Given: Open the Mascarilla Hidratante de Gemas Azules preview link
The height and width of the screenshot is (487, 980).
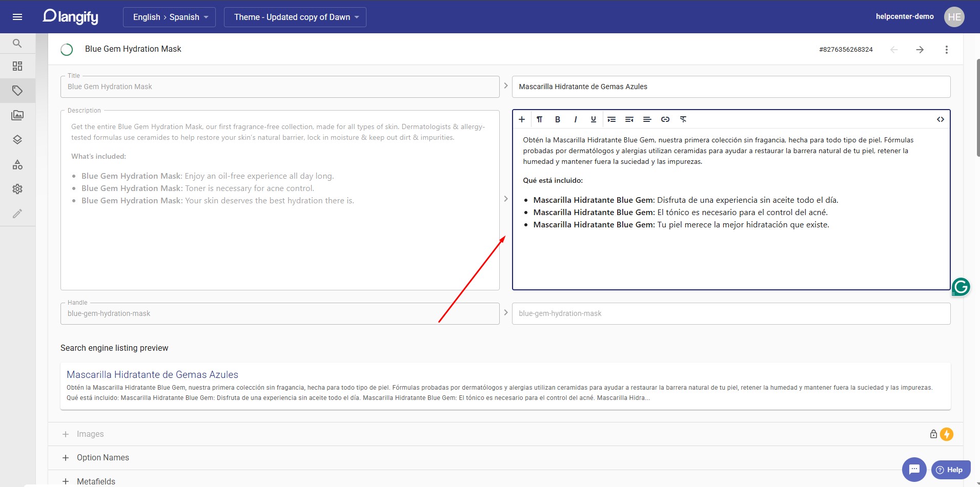Looking at the screenshot, I should (152, 374).
